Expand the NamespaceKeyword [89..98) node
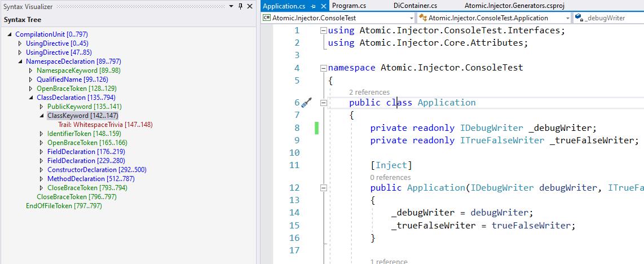This screenshot has height=264, width=644. coord(31,71)
